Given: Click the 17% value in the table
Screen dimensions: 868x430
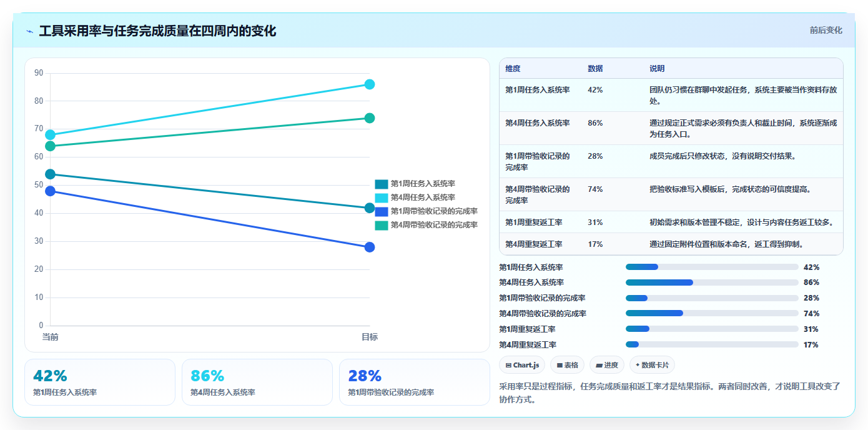Looking at the screenshot, I should [x=595, y=244].
